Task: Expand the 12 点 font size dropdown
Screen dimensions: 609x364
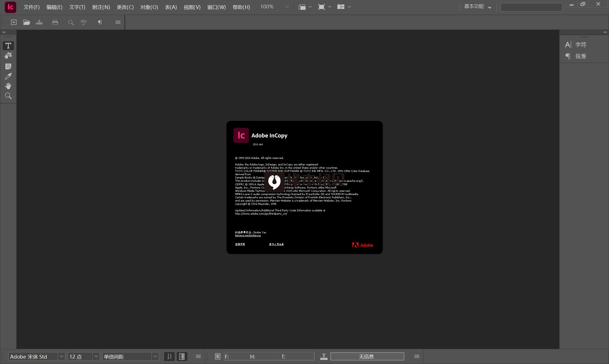Action: click(96, 356)
